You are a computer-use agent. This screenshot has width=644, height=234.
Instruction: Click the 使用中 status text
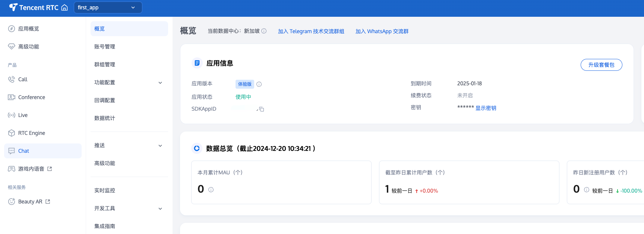pos(243,97)
